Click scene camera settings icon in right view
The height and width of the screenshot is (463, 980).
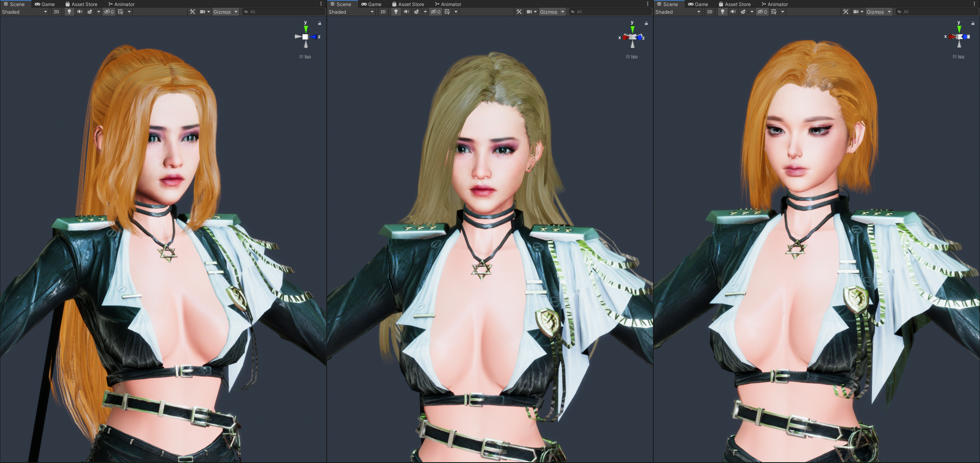pyautogui.click(x=856, y=12)
